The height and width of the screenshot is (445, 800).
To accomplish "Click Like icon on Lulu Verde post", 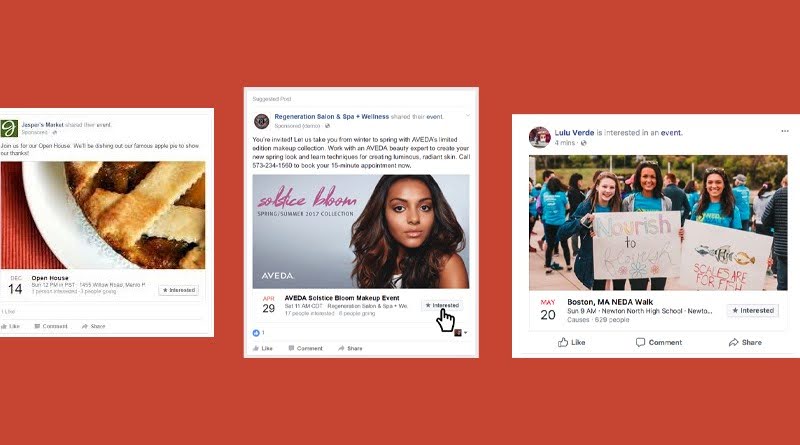I will click(x=563, y=342).
